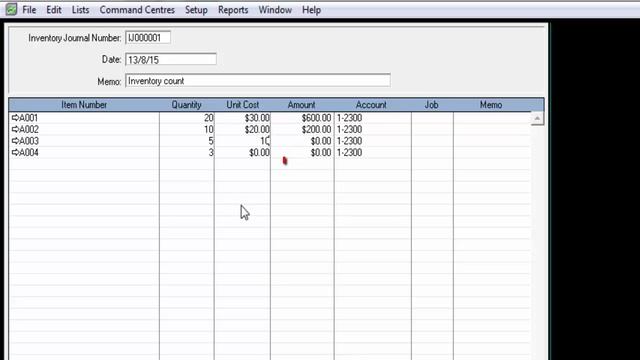Open the Lists menu
Image resolution: width=640 pixels, height=360 pixels.
[80, 10]
